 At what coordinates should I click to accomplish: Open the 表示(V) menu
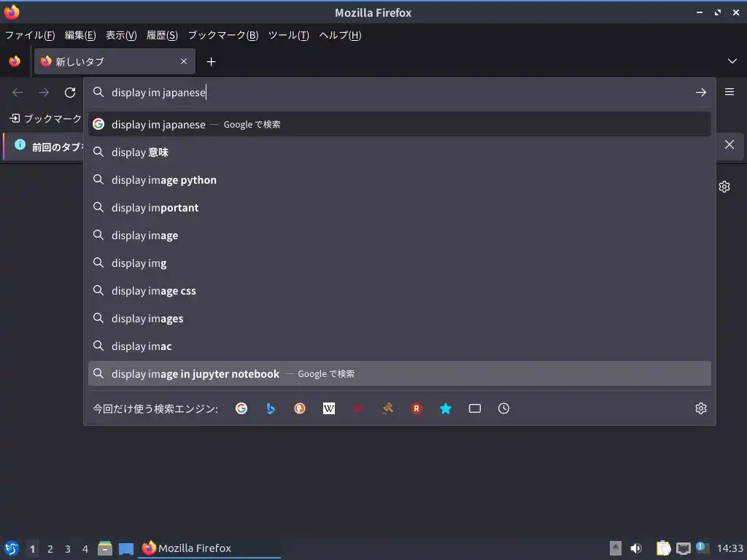point(121,35)
